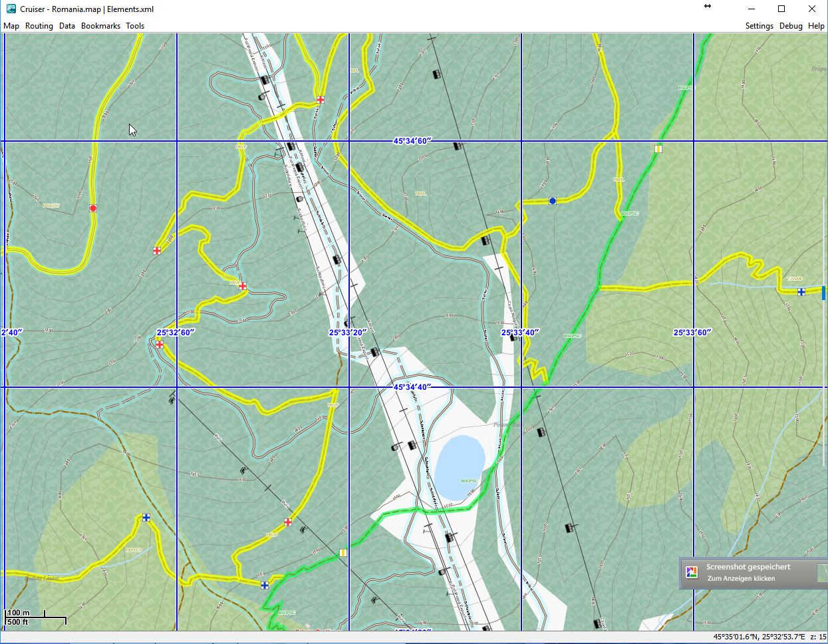Open the Routing menu
This screenshot has height=644, width=828.
point(39,26)
